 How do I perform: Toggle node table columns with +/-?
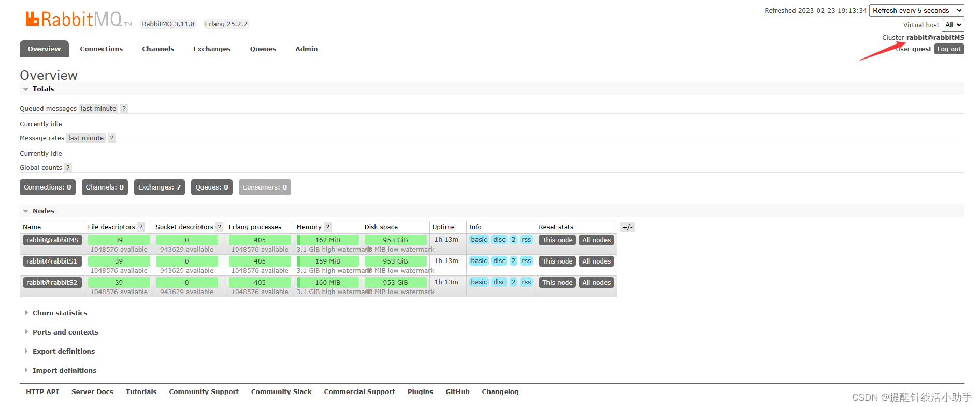pos(627,227)
